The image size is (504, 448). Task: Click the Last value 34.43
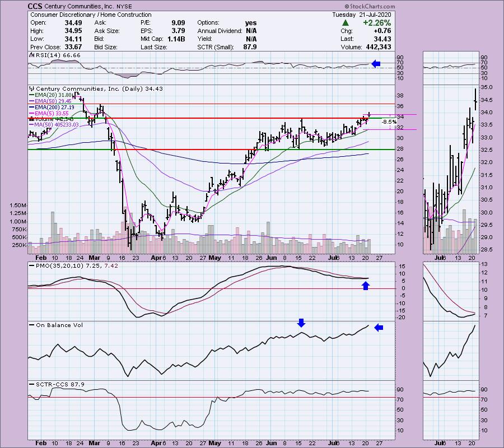[x=382, y=39]
